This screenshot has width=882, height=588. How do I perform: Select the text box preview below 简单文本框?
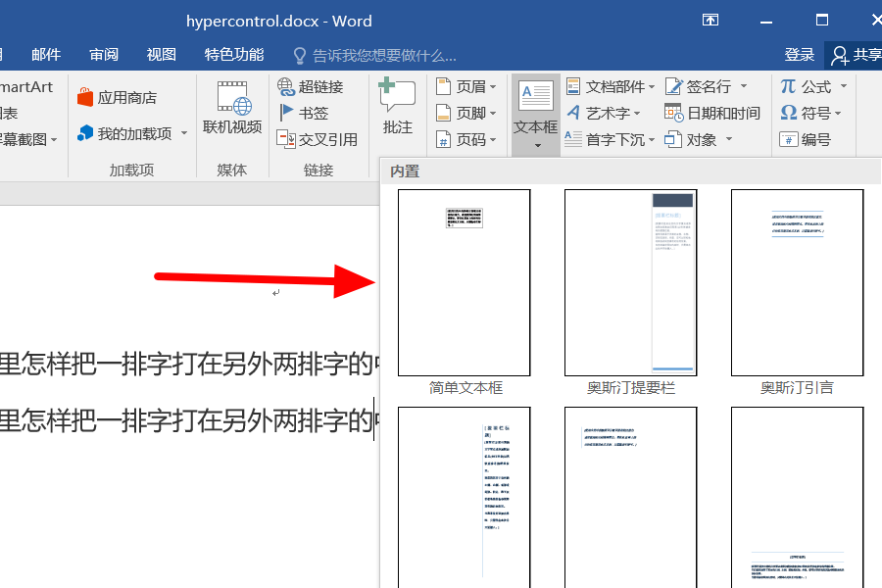[x=465, y=498]
